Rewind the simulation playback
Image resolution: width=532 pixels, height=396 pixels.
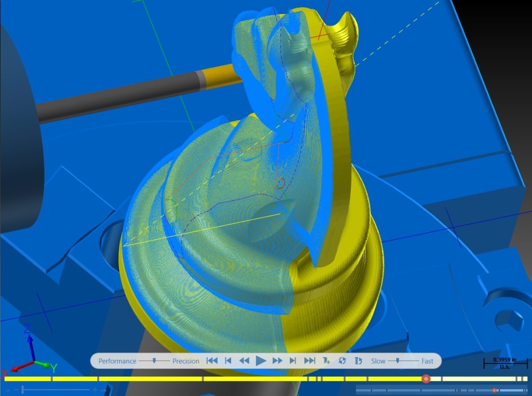pos(244,361)
